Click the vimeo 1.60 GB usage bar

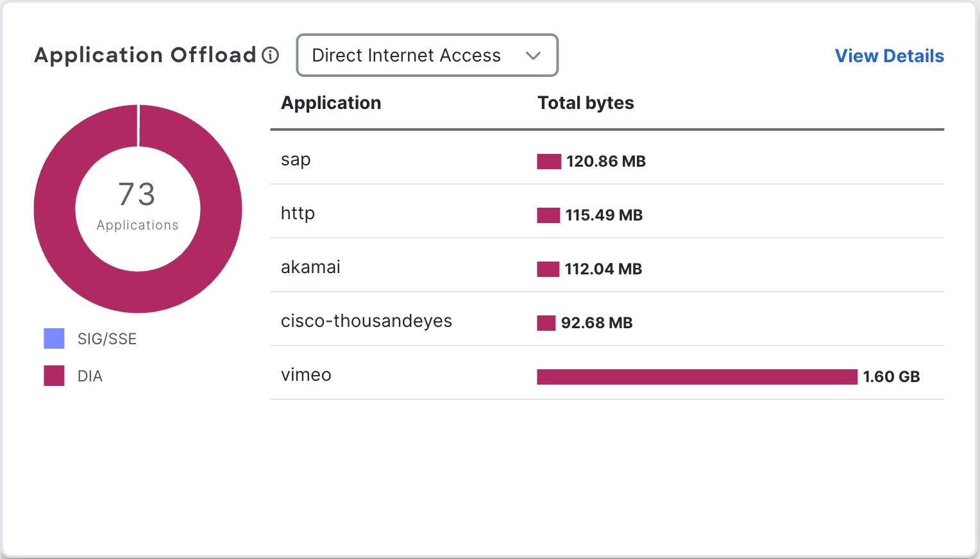697,377
